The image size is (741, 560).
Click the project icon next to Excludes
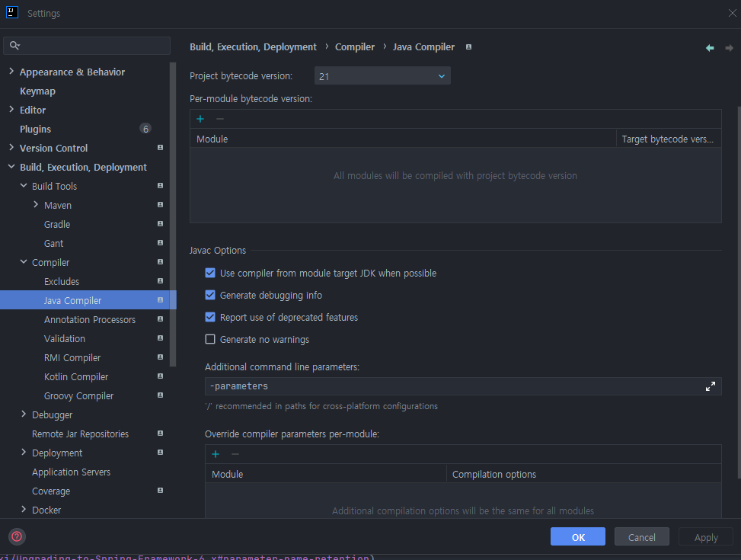pos(160,281)
